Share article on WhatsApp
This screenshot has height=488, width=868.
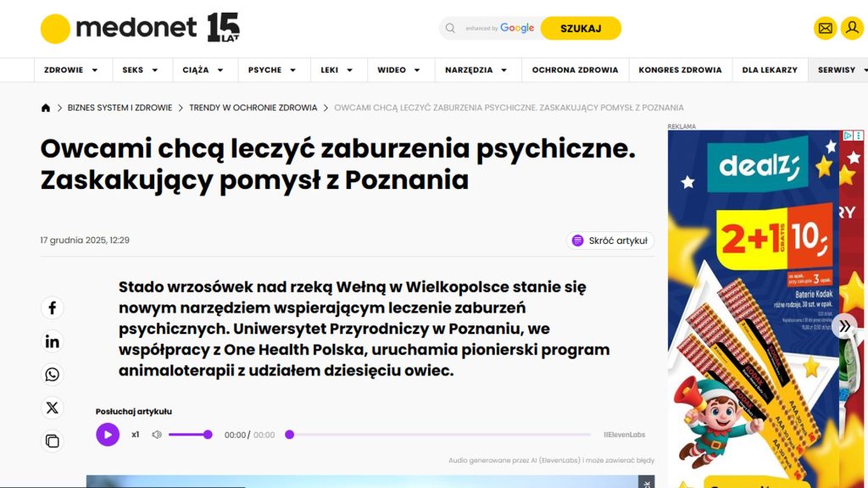pyautogui.click(x=53, y=374)
